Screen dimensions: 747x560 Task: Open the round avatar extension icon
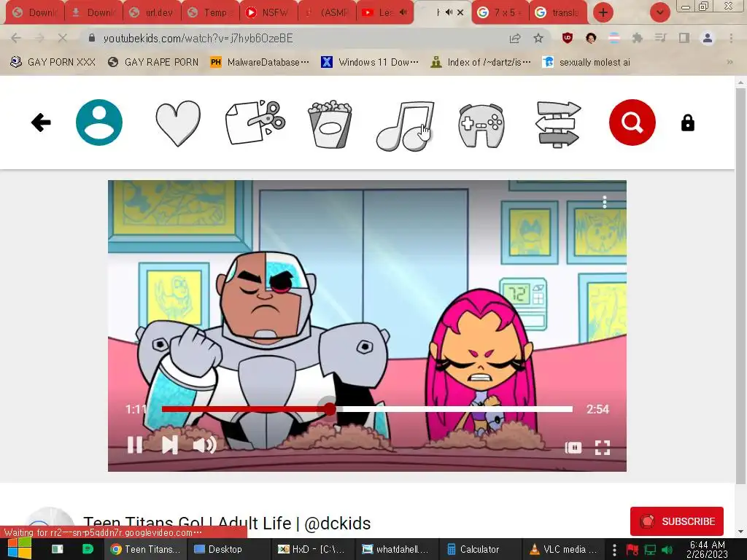(591, 38)
